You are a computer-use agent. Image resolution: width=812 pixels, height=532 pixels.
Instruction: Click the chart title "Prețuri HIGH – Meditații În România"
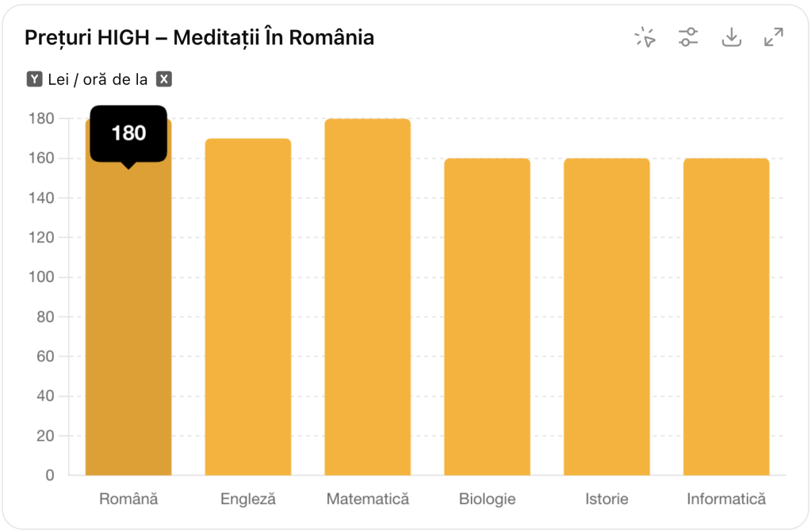[199, 37]
